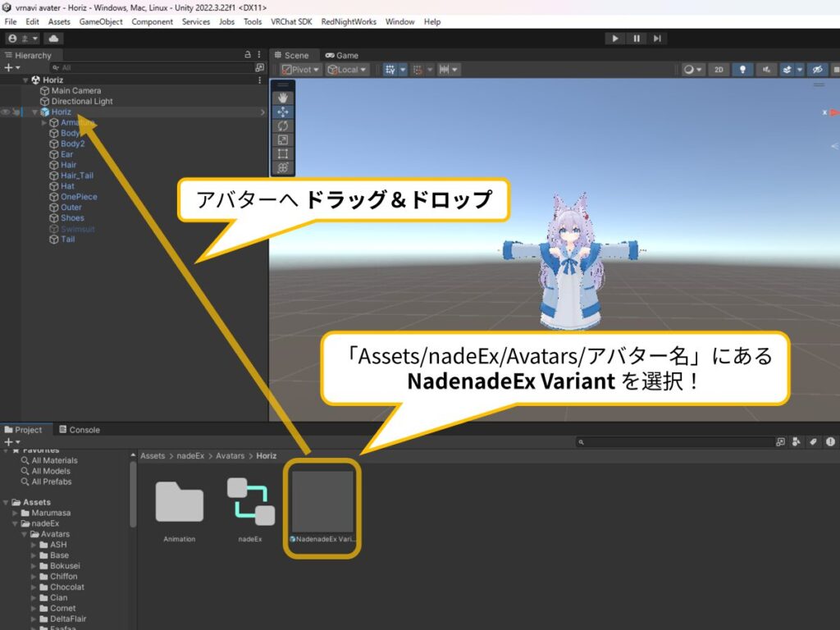
Task: Toggle 2D view mode in Scene
Action: coord(719,70)
